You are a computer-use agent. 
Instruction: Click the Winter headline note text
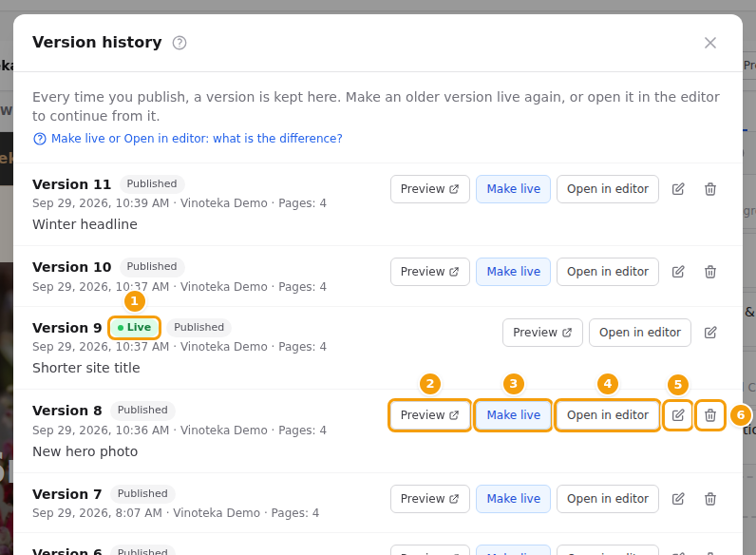point(85,224)
